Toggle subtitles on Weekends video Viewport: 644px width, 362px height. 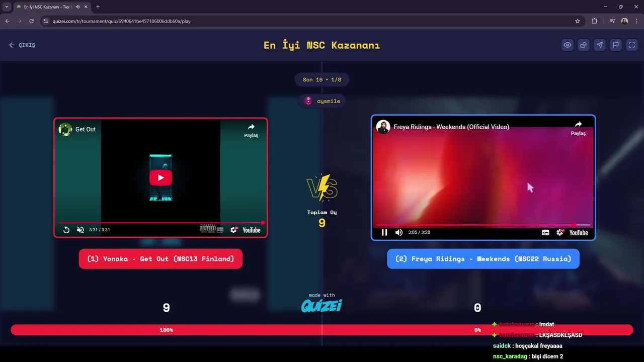[x=546, y=232]
